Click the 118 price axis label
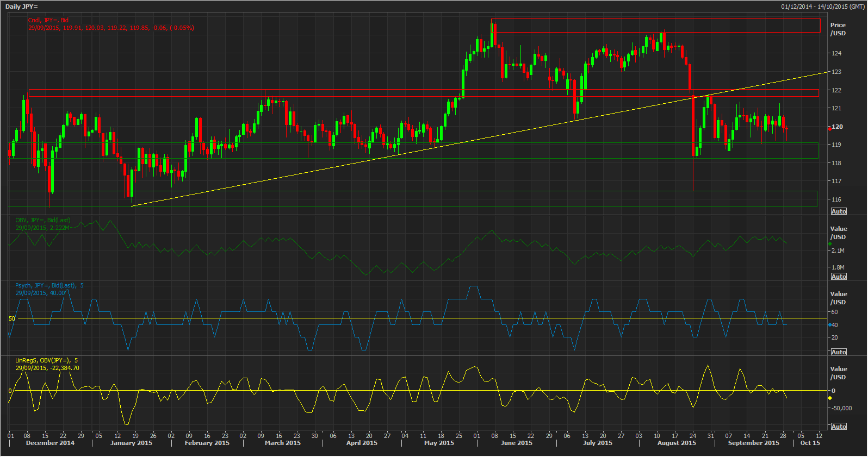868x457 pixels. point(836,163)
